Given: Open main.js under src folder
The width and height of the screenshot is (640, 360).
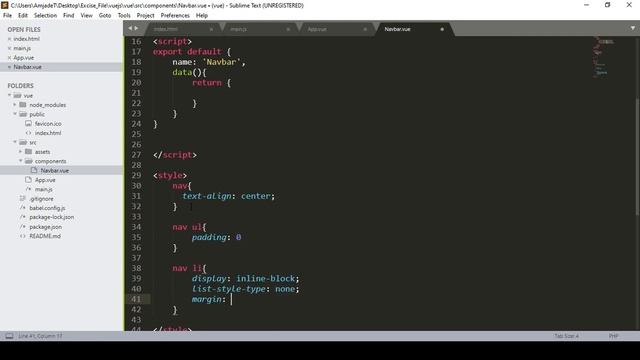Looking at the screenshot, I should [44, 189].
